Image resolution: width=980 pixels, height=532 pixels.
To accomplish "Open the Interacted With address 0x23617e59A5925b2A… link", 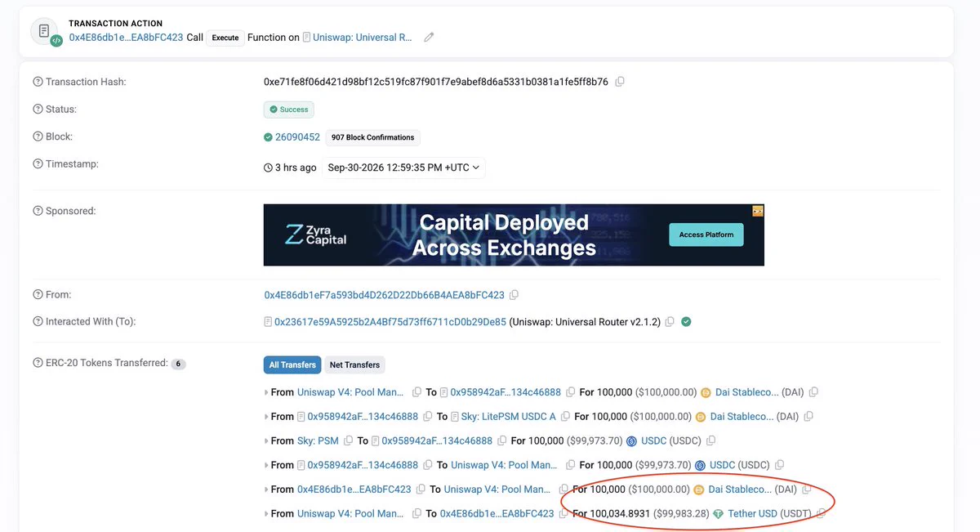I will [x=390, y=322].
